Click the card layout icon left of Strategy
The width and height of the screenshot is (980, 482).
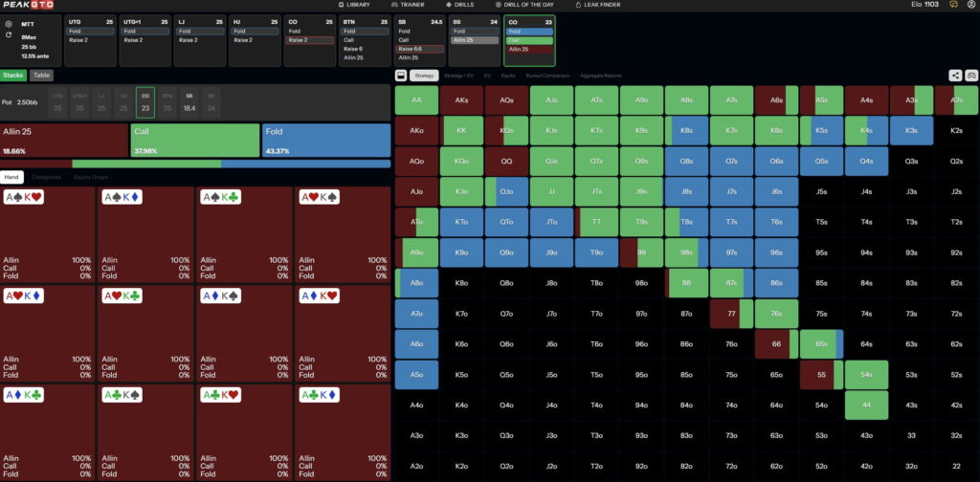pos(401,75)
